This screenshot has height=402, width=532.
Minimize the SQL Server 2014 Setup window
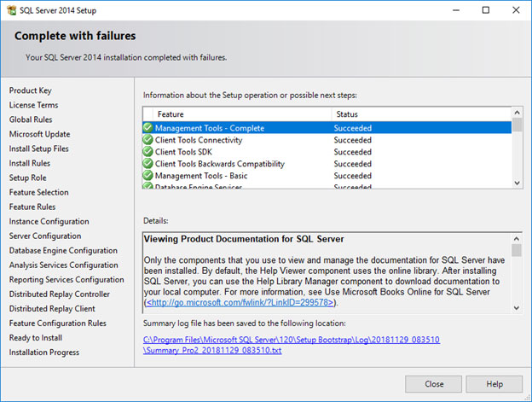pos(456,10)
